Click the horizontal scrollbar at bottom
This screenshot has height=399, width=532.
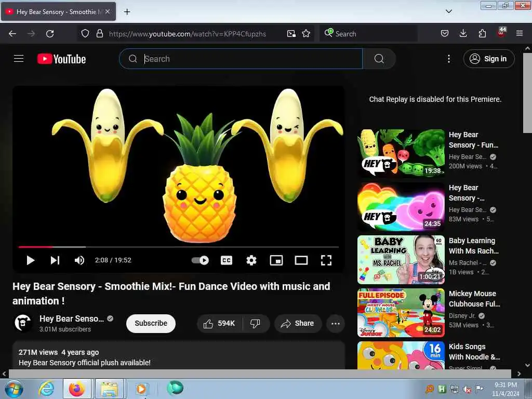click(x=260, y=374)
